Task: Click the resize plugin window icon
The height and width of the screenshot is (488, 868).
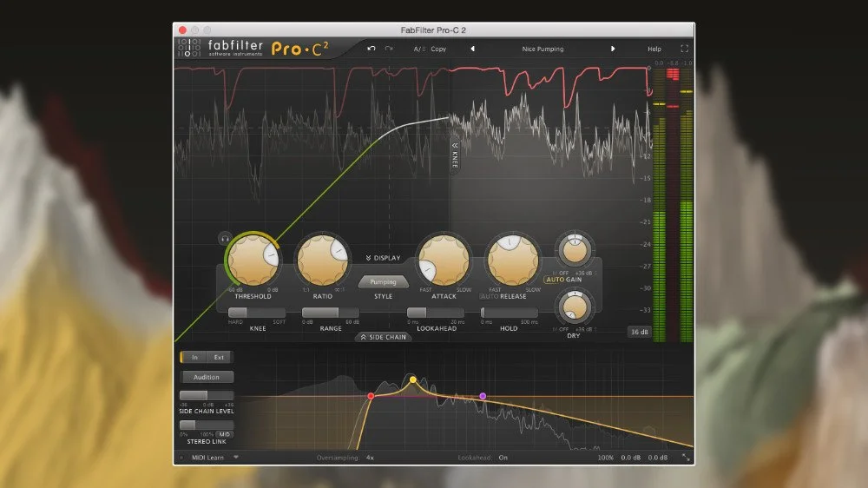Action: (x=686, y=458)
